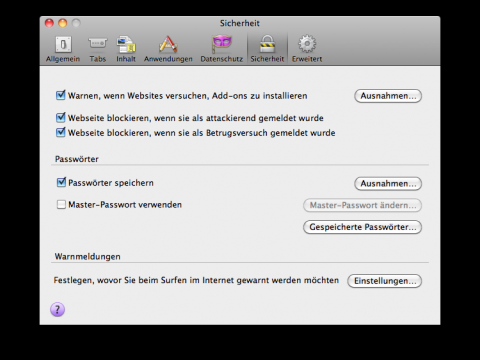Screen dimensions: 480x360
Task: Enable Master-Passwort verwenden
Action: (x=61, y=204)
